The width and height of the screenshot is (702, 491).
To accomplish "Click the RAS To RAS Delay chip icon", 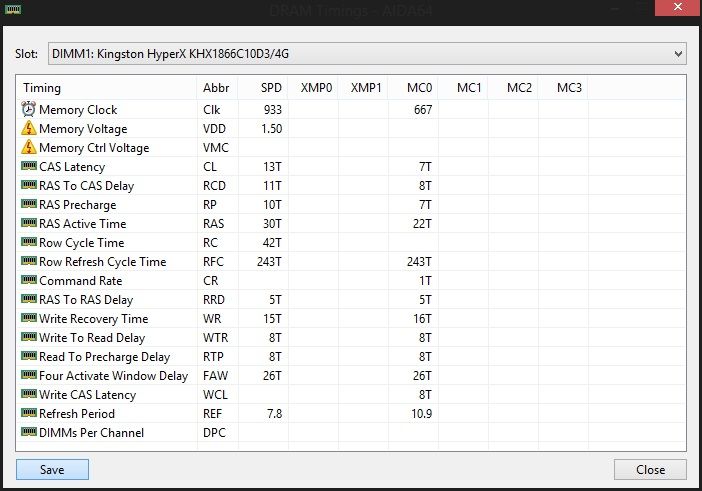I will [29, 299].
